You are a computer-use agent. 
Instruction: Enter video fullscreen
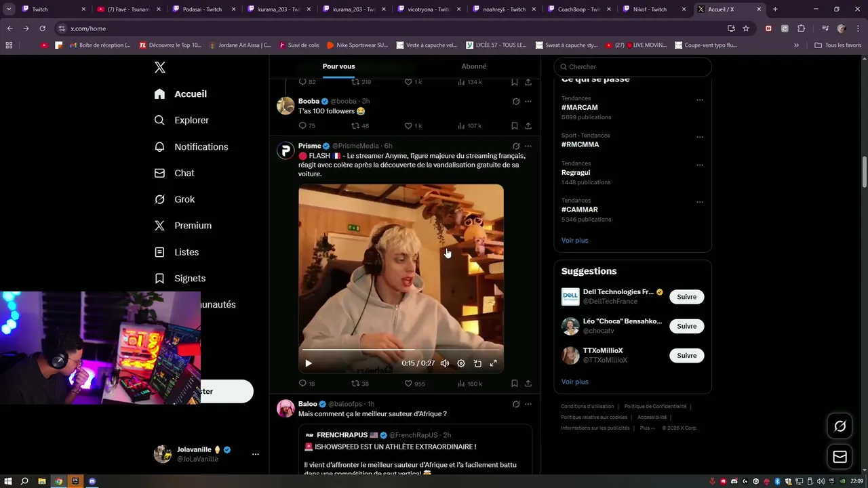pos(494,363)
